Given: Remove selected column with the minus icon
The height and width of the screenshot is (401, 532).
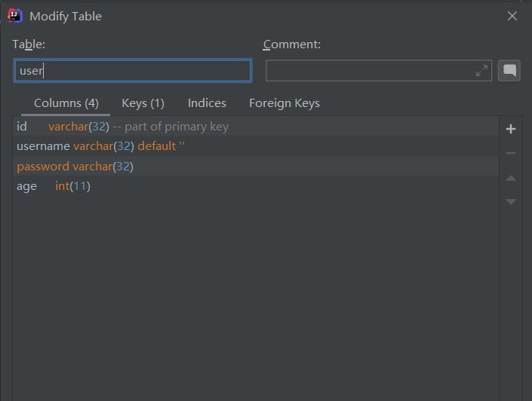Looking at the screenshot, I should point(511,153).
